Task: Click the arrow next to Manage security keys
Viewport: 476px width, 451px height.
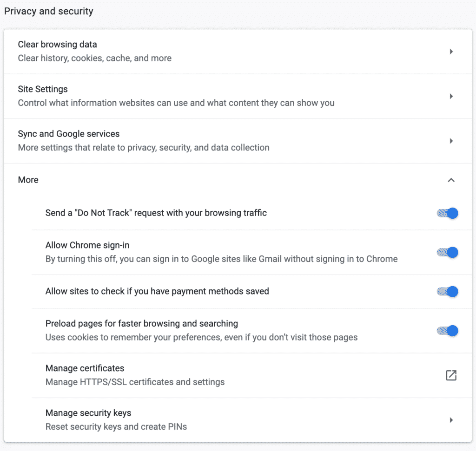Action: 451,420
